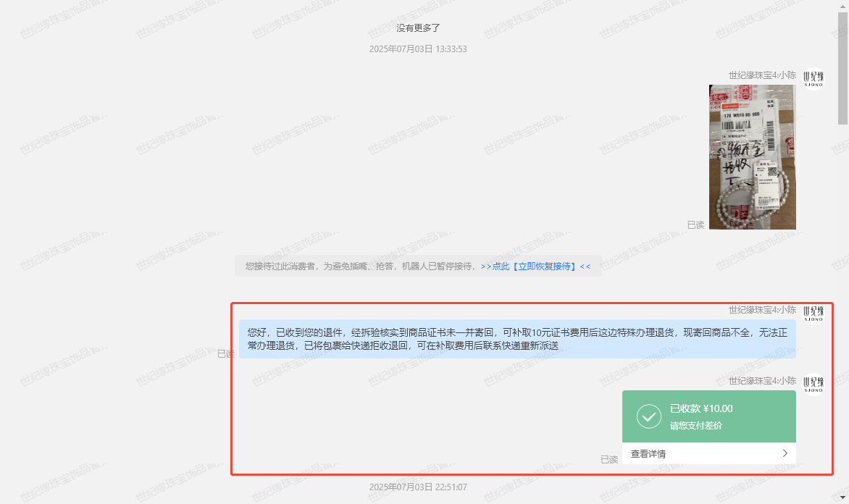Click sender name above the blue message bubble

tap(762, 310)
